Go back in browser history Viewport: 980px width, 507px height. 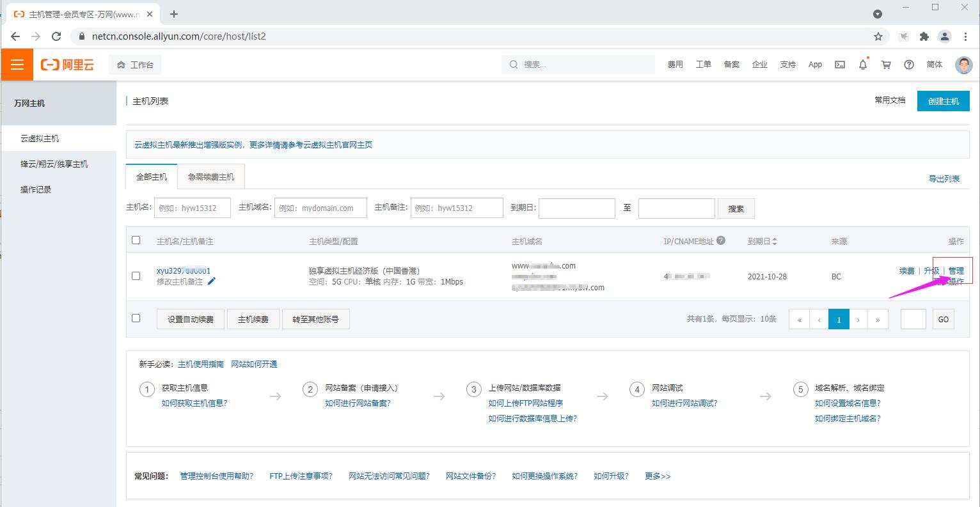click(15, 36)
